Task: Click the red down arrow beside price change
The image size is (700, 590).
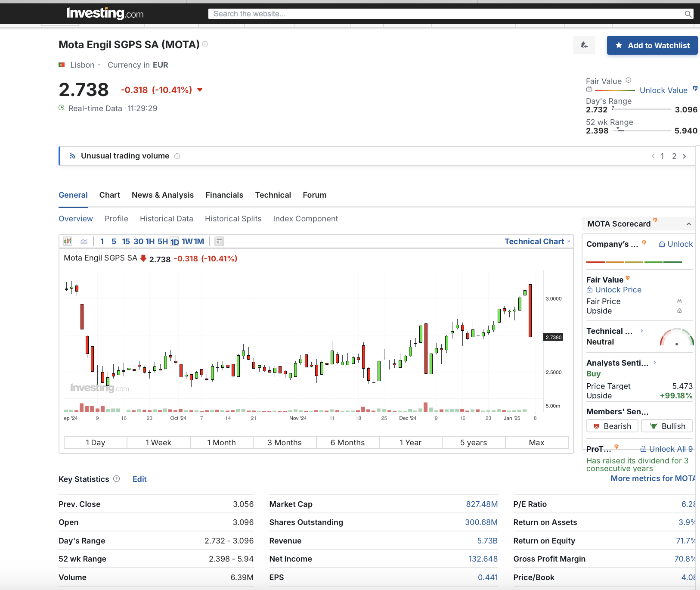Action: [200, 90]
